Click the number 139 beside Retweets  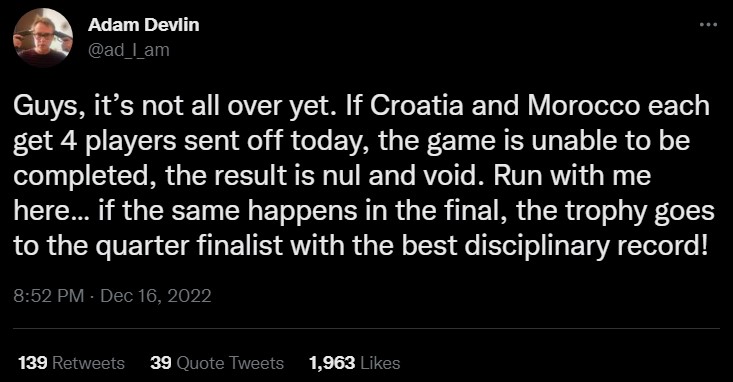click(x=33, y=363)
